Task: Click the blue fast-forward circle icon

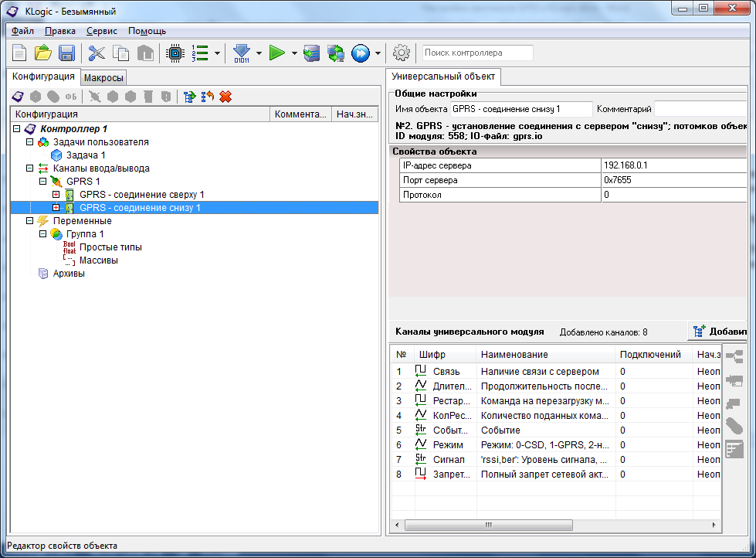Action: click(360, 53)
